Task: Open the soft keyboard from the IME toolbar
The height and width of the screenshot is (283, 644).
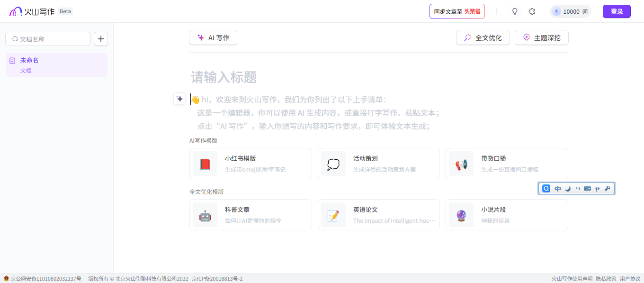Action: click(587, 189)
